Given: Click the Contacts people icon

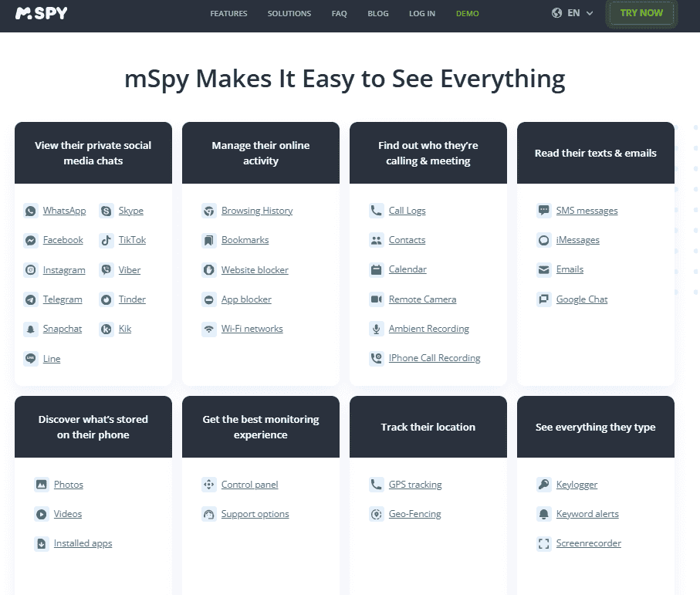Looking at the screenshot, I should (x=377, y=240).
